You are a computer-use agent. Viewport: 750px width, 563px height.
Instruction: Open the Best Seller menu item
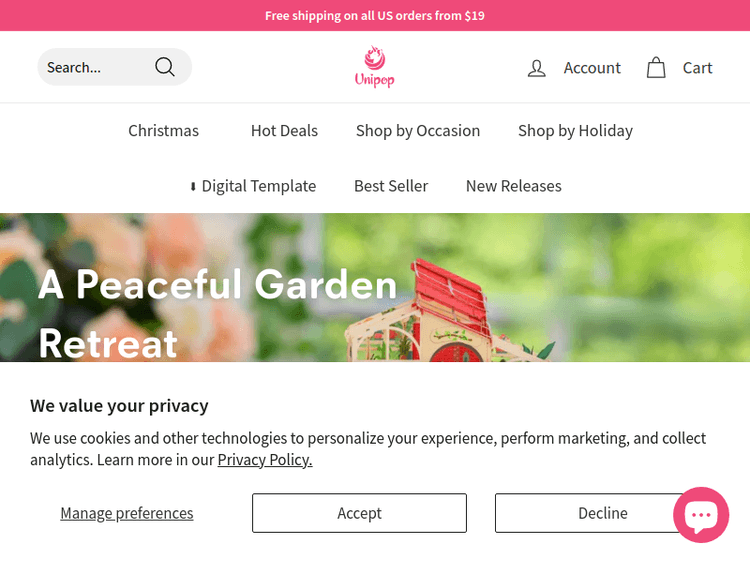pos(391,186)
